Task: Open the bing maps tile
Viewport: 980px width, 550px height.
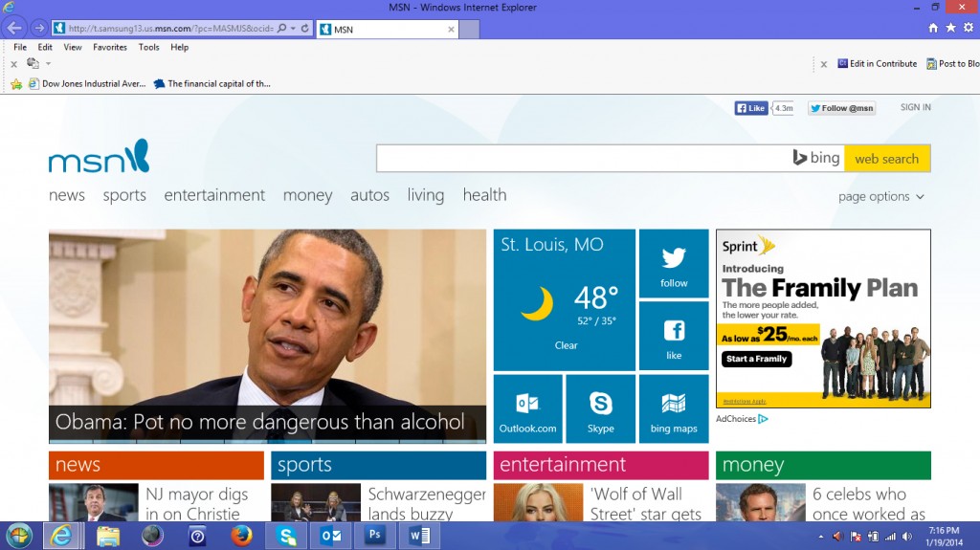Action: click(x=674, y=408)
